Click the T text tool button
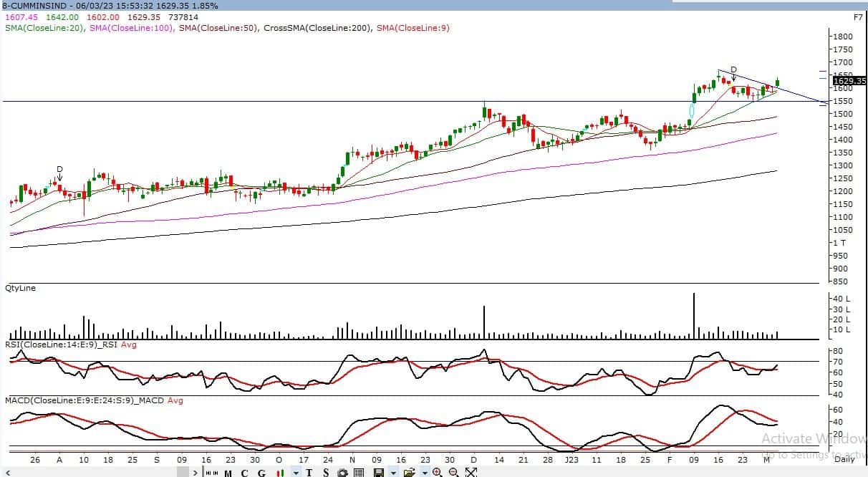The image size is (868, 477). pos(309,472)
